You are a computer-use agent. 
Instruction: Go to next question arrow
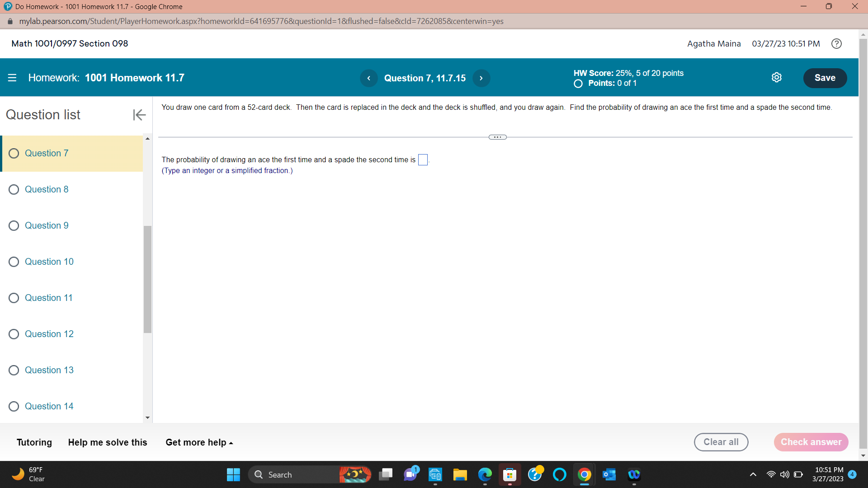click(x=481, y=78)
